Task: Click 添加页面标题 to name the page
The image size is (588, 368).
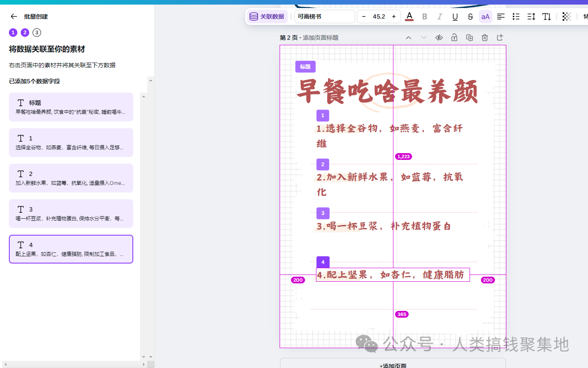Action: tap(321, 38)
